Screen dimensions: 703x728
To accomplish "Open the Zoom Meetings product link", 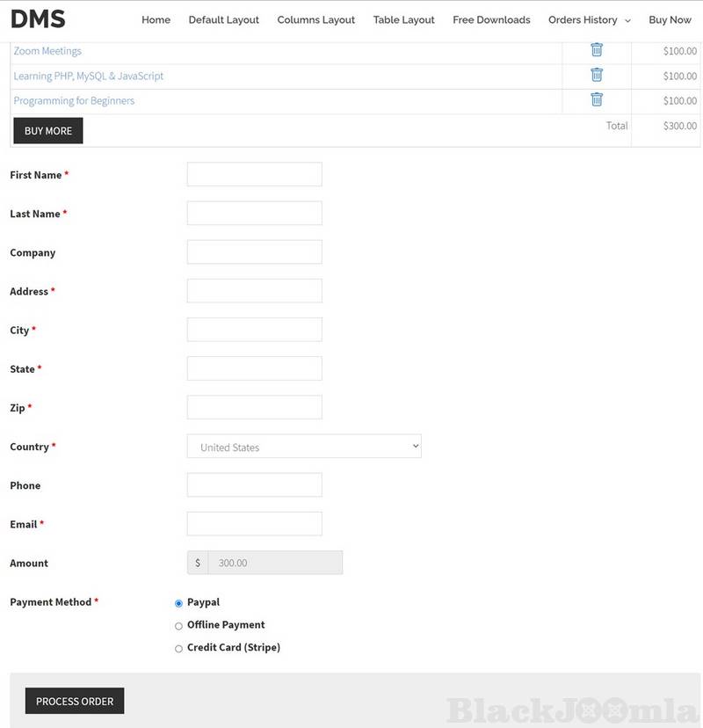I will [47, 51].
